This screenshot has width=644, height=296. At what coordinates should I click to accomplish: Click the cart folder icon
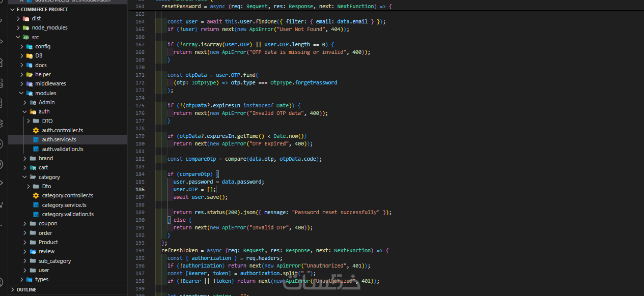coord(33,167)
